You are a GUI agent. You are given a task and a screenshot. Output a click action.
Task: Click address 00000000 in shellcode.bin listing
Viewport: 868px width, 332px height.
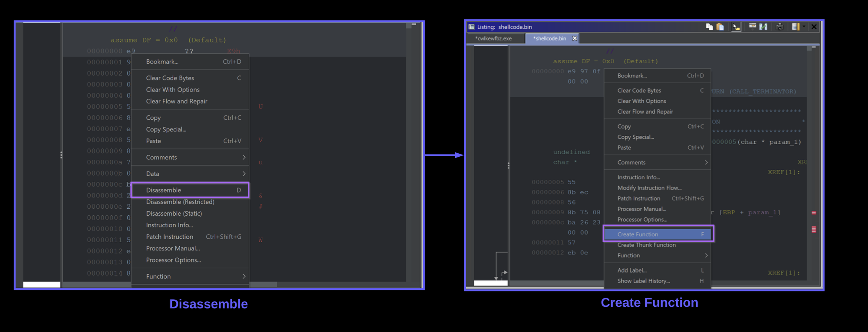click(x=548, y=71)
